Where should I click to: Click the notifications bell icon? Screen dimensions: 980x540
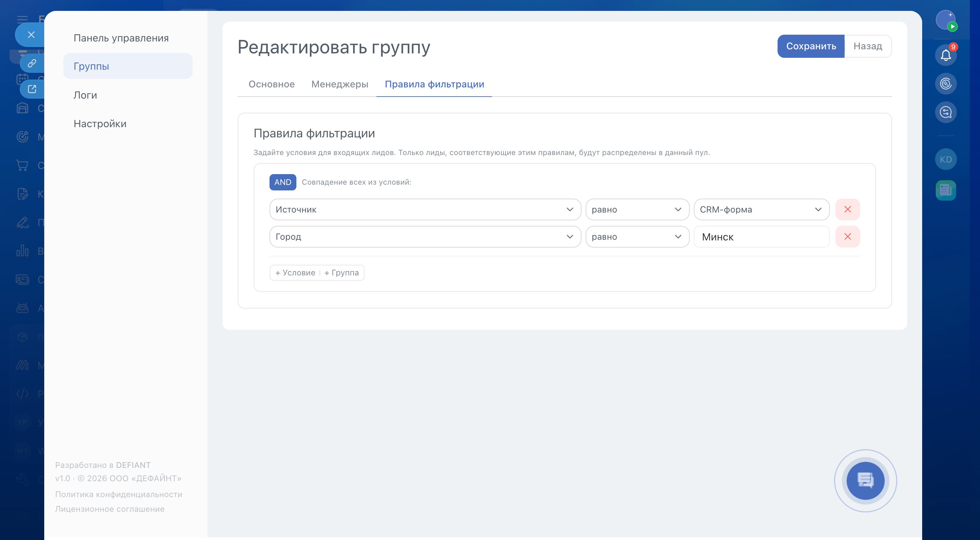click(945, 55)
